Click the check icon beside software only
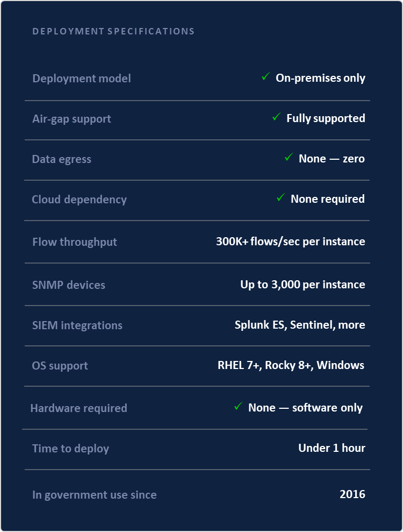 238,407
